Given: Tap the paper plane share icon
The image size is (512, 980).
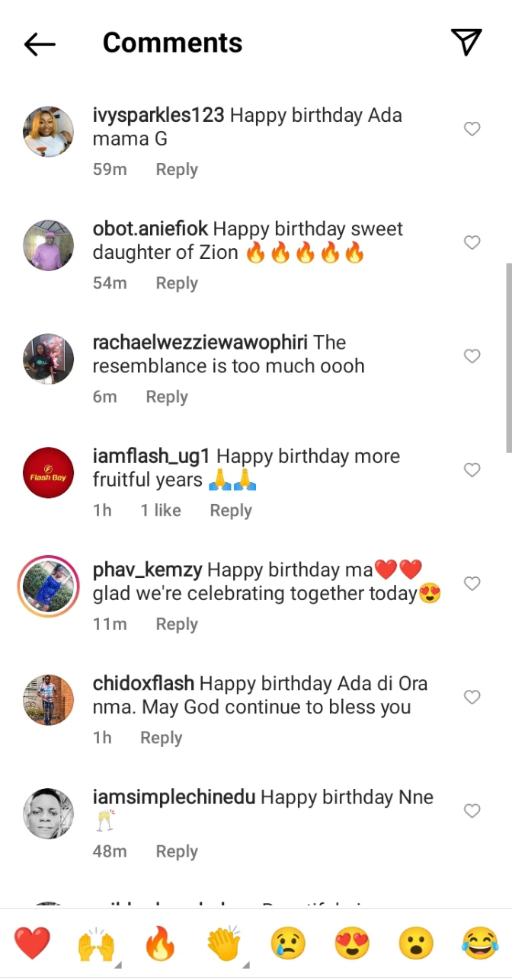Looking at the screenshot, I should (466, 43).
